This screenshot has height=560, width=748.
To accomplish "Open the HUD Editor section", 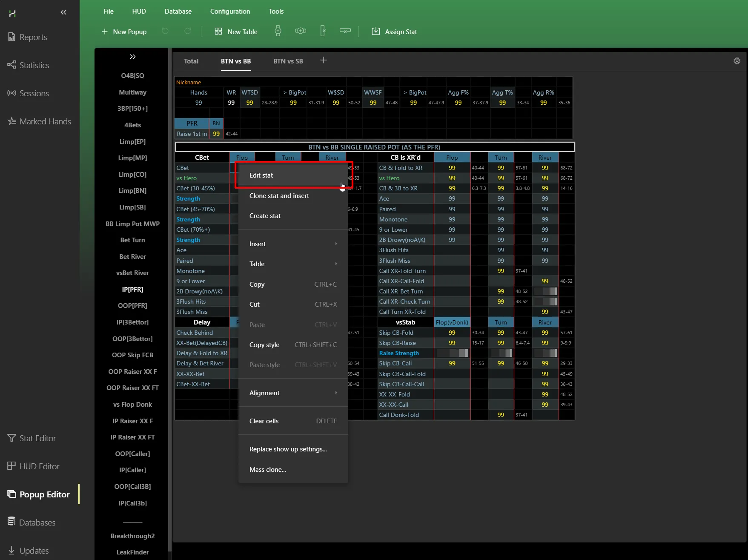I will (40, 466).
